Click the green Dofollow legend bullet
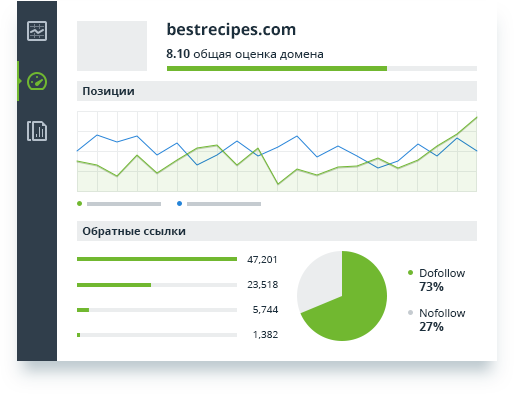514x394 pixels. [410, 273]
